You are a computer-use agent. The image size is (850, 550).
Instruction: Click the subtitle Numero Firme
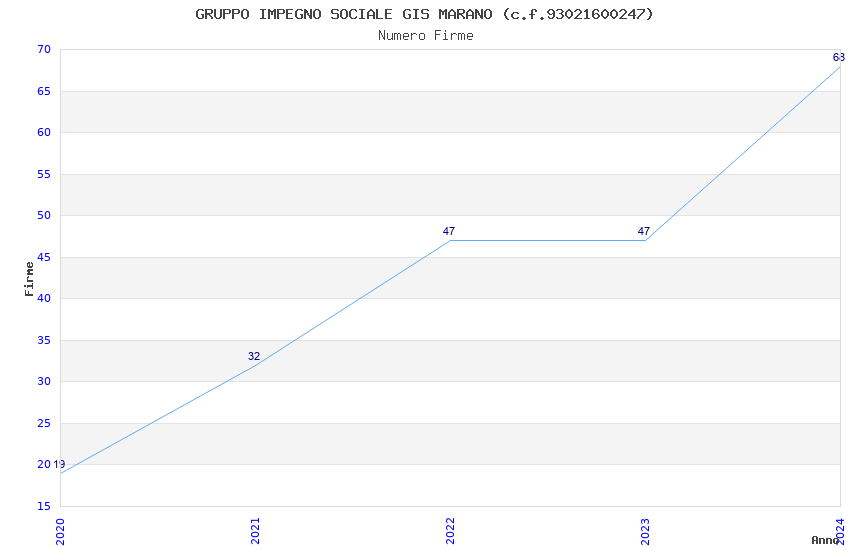[426, 36]
